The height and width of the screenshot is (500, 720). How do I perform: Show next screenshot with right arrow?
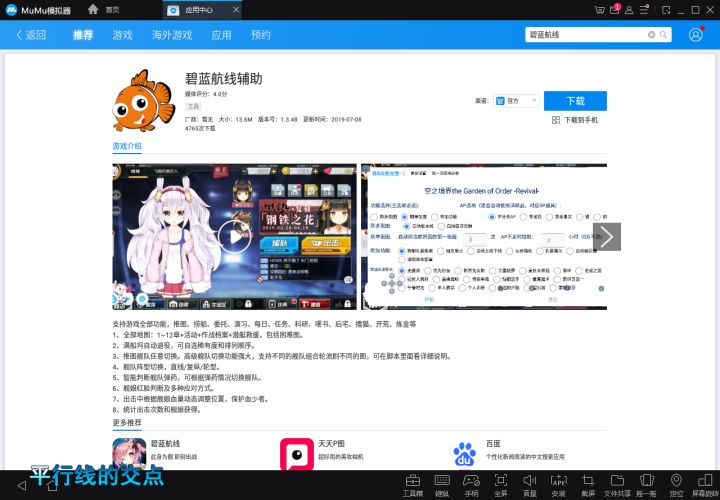[607, 237]
